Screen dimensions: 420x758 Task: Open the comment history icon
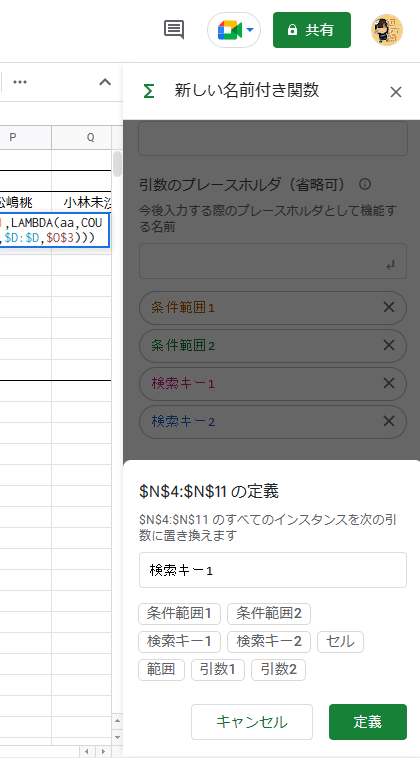click(174, 30)
